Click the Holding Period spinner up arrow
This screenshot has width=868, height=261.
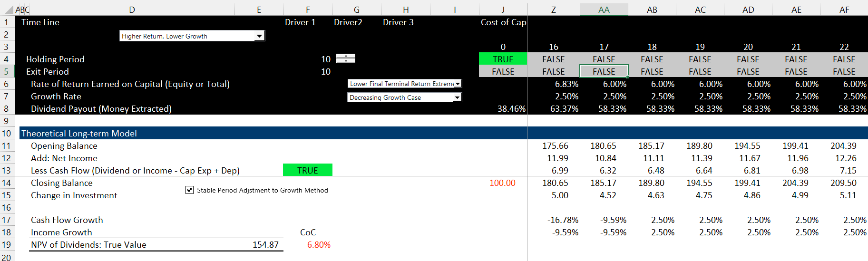346,56
